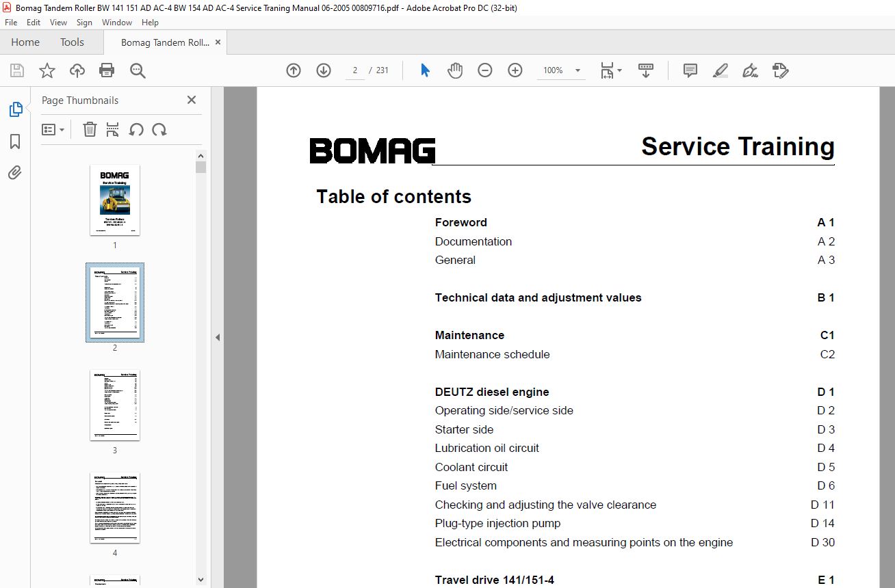
Task: Click the upload to cloud icon
Action: (x=77, y=70)
